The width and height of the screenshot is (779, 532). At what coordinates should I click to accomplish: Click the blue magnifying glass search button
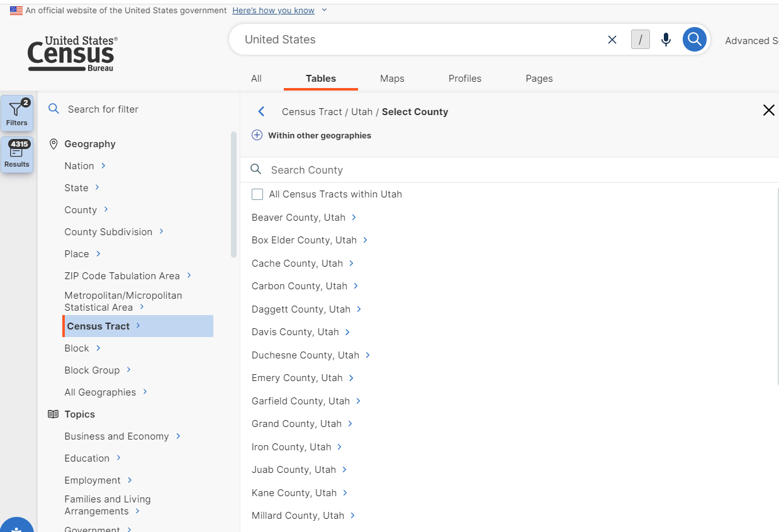[x=694, y=40]
